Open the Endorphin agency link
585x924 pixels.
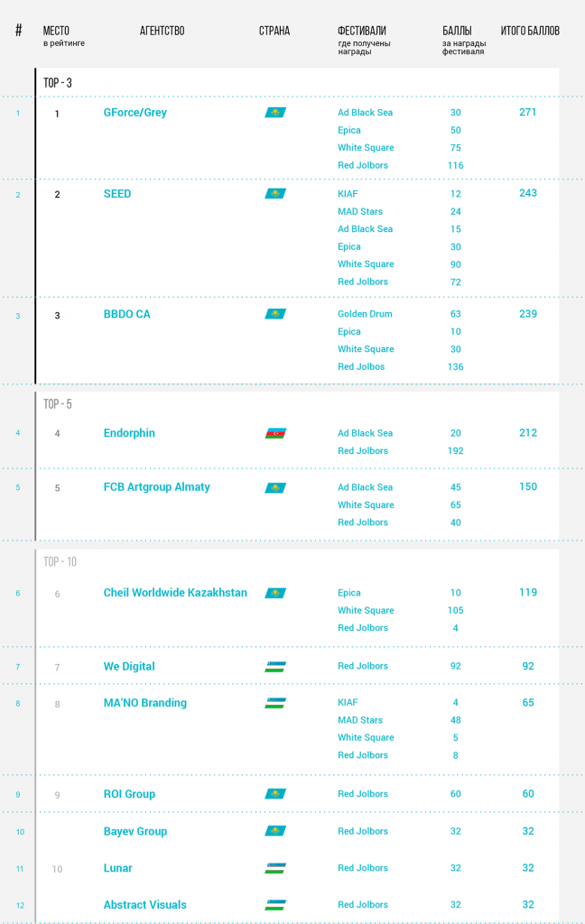tap(129, 433)
